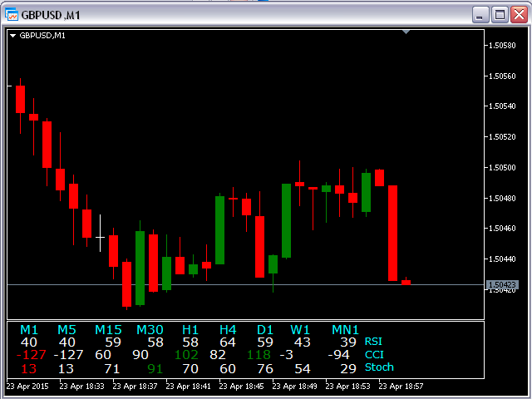Select the white doji candlestick
Viewport: 532px width, 399px height.
point(100,233)
